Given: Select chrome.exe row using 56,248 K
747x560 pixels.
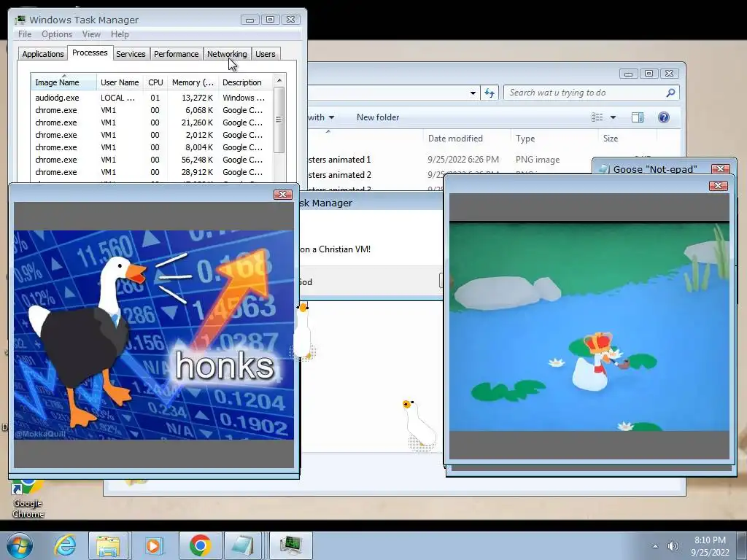Looking at the screenshot, I should (152, 160).
